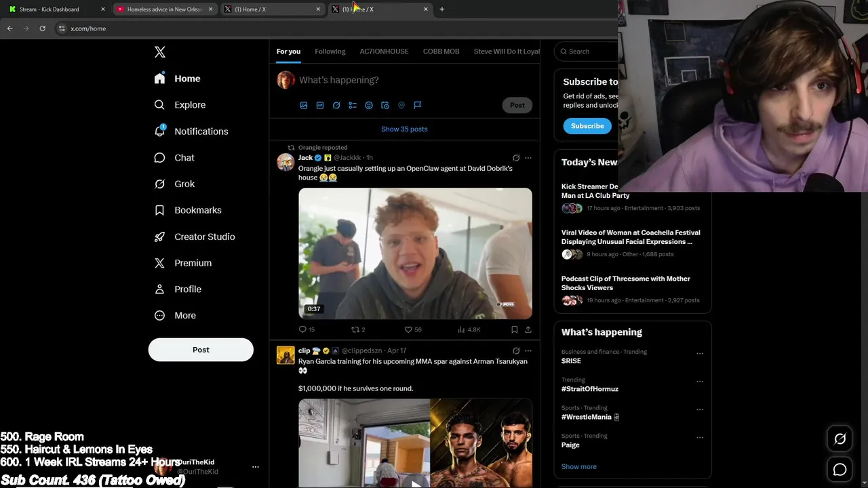Open account menu dots next to OuriTheKid

tap(256, 467)
